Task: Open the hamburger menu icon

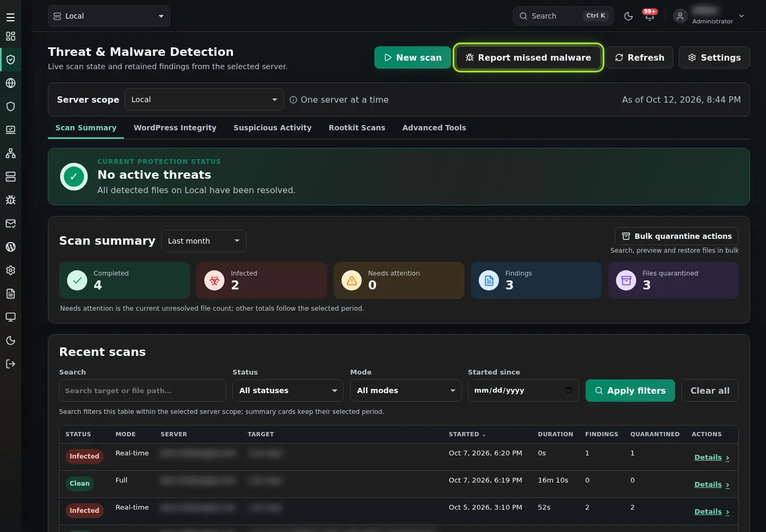Action: tap(11, 18)
